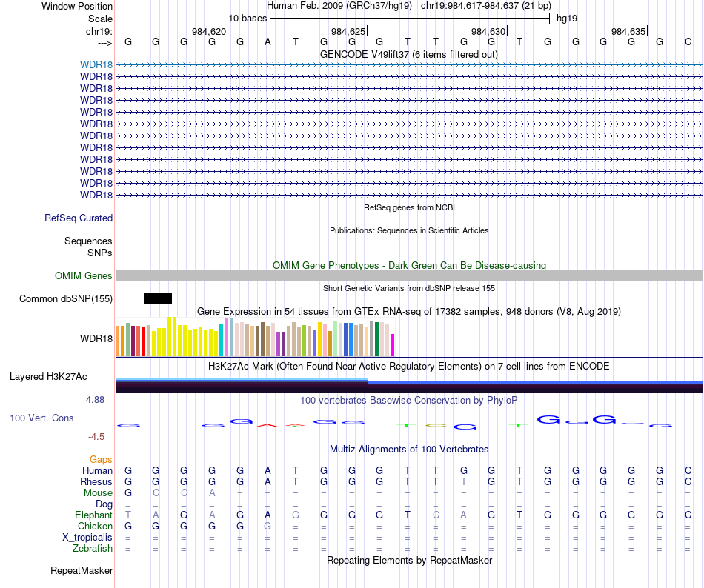The height and width of the screenshot is (588, 704).
Task: Click the Layered H3K27Ac signal band
Action: click(409, 386)
